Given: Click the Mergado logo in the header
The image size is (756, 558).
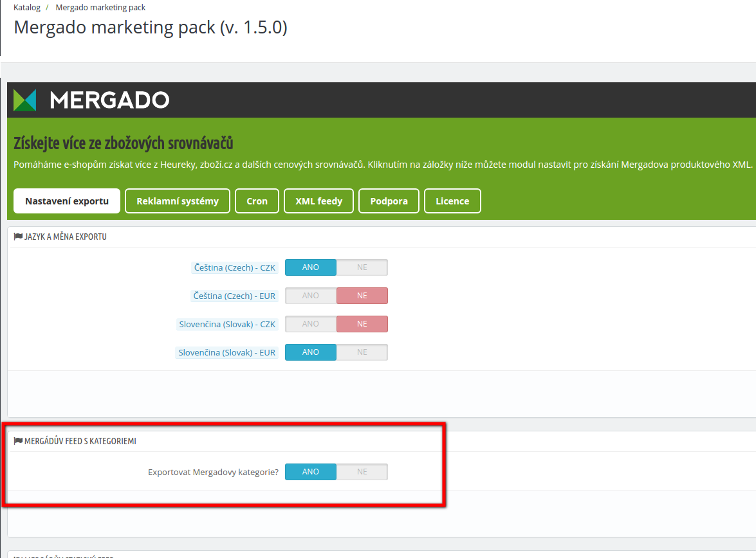Looking at the screenshot, I should click(91, 100).
